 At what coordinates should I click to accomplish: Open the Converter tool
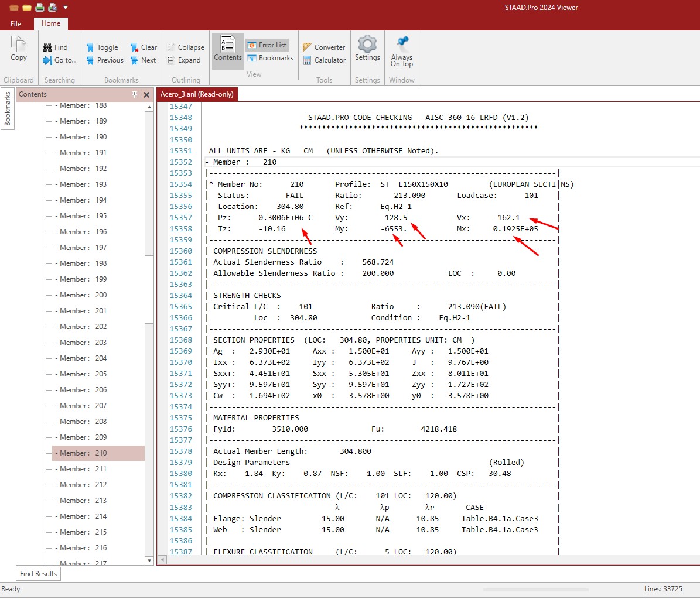324,47
